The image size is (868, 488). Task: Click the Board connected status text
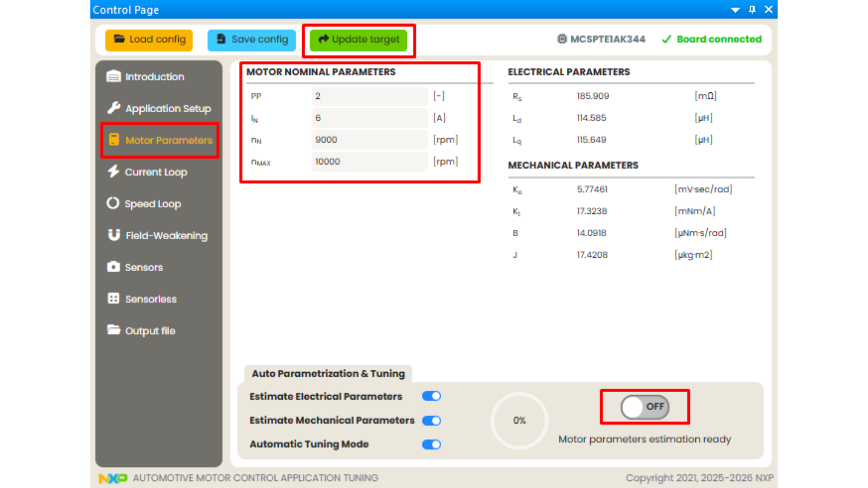(x=719, y=39)
